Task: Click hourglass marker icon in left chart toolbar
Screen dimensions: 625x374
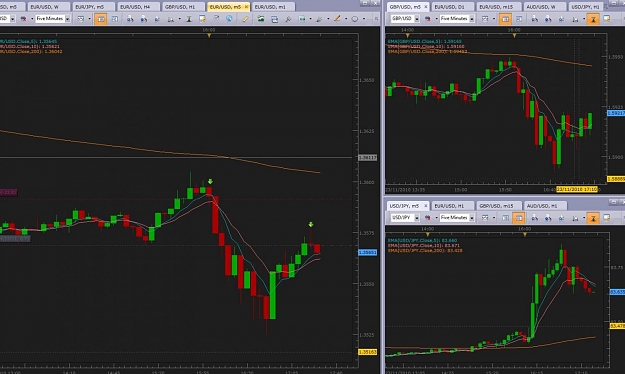Action: [x=189, y=19]
